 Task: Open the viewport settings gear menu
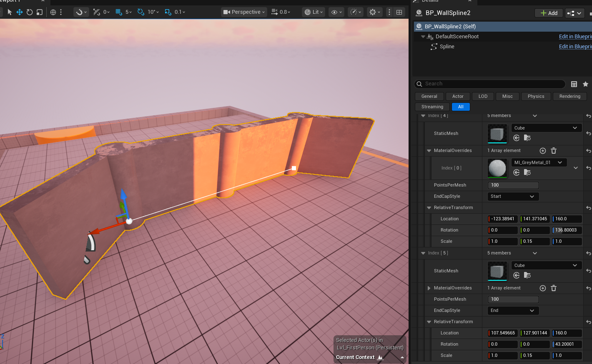pos(375,12)
